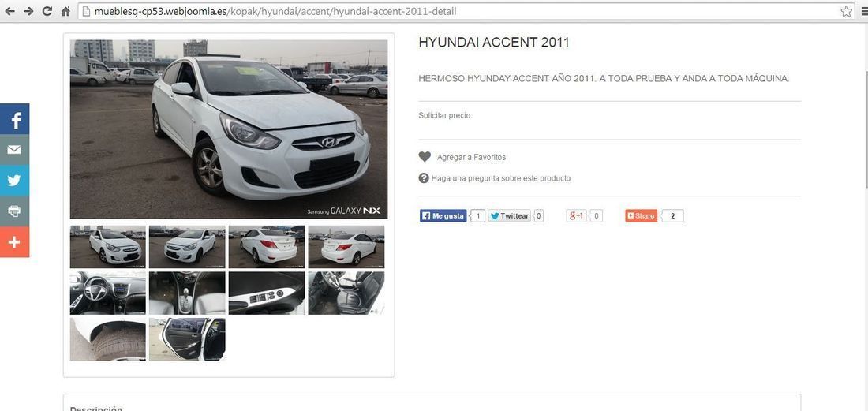Select the gear shifter interior thumbnail
This screenshot has height=411, width=868.
pyautogui.click(x=187, y=293)
